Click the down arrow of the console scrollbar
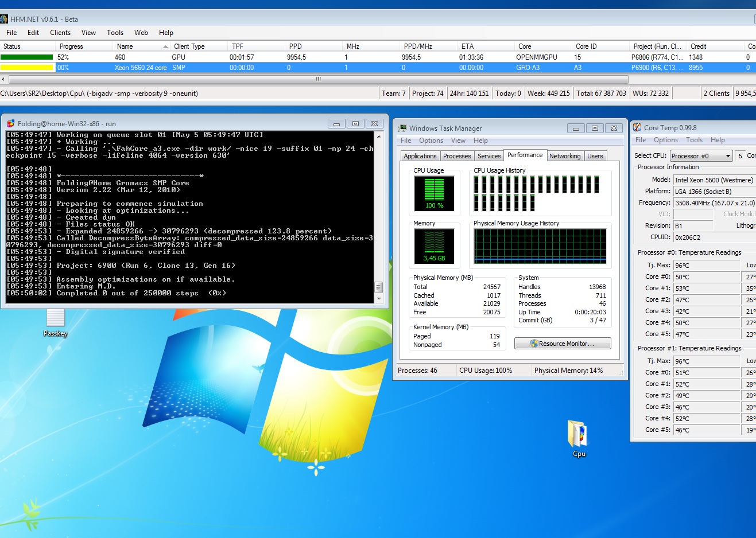This screenshot has width=756, height=538. (x=378, y=299)
